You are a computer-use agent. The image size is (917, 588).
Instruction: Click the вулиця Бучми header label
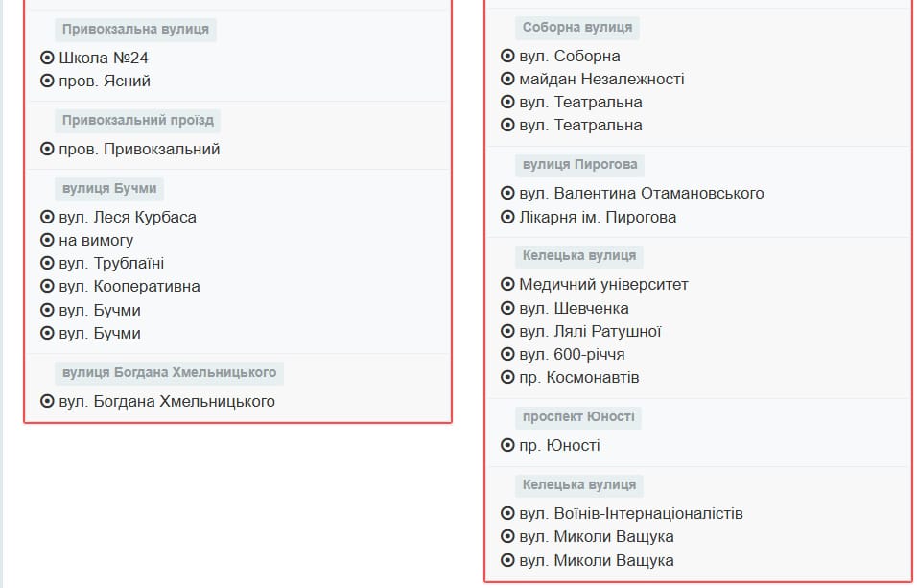(109, 188)
